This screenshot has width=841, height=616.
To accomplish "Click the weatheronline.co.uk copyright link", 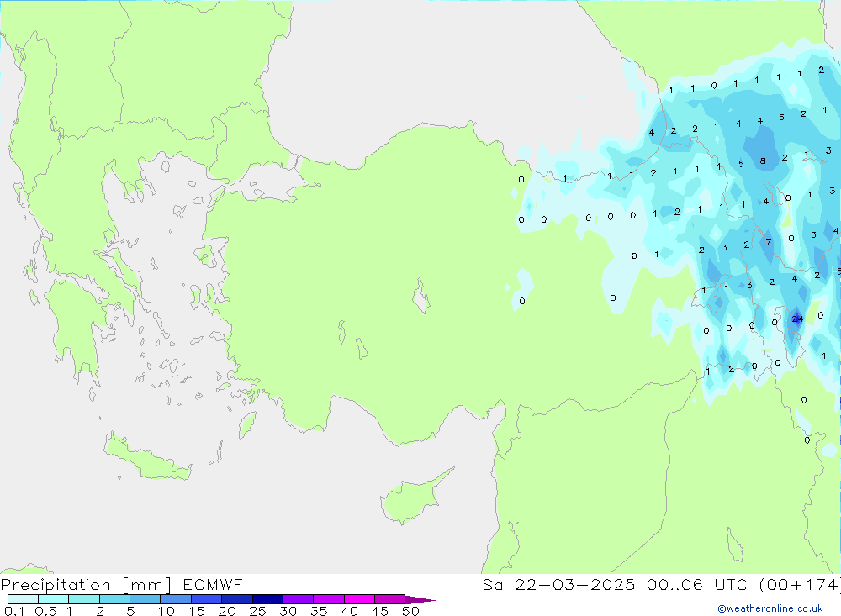I will [770, 608].
